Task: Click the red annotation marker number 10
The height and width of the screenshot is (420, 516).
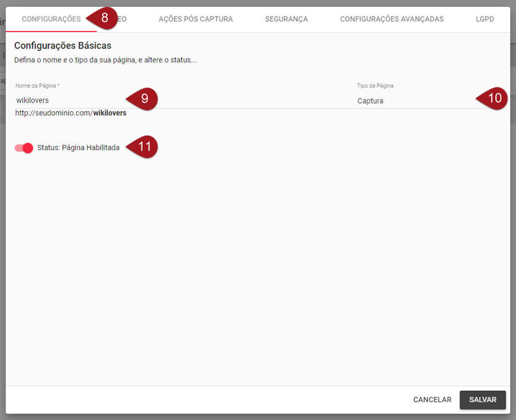Action: (x=494, y=98)
